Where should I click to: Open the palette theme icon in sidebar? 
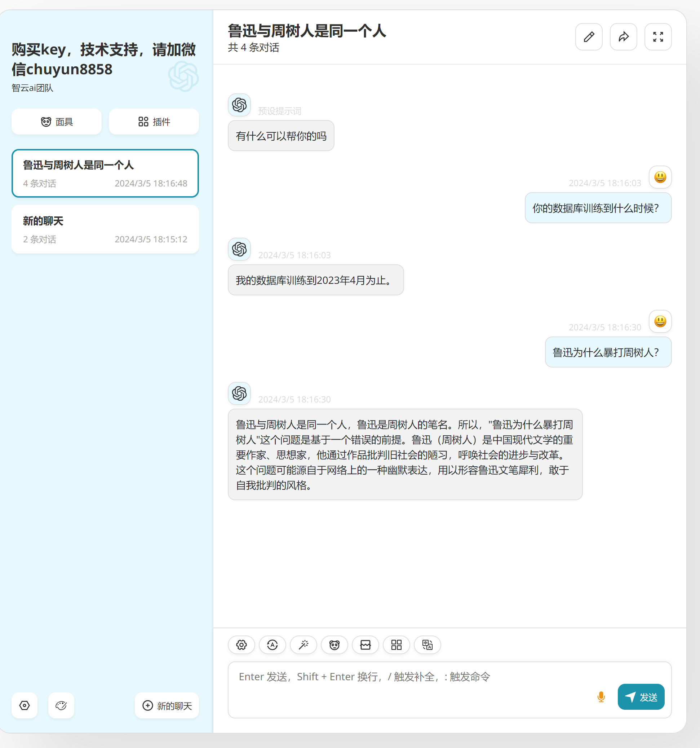point(61,705)
